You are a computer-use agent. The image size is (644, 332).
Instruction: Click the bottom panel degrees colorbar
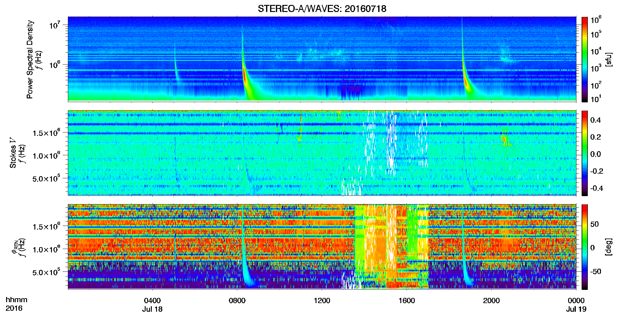tap(584, 247)
